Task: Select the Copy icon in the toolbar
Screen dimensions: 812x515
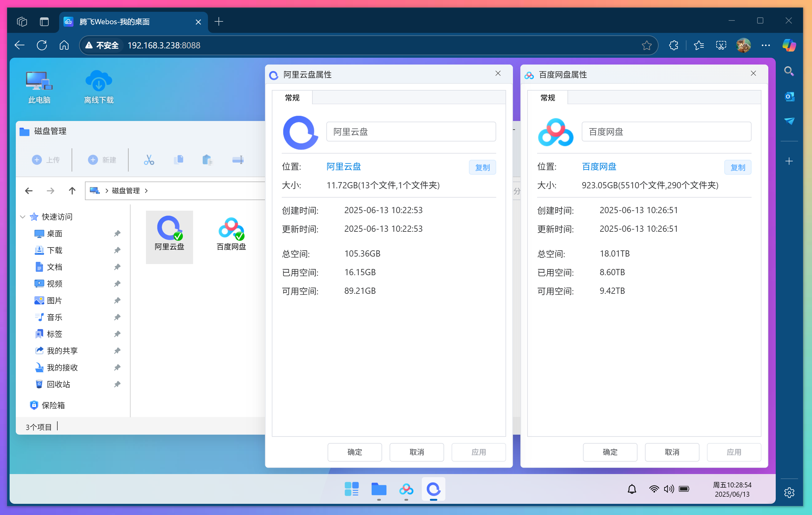Action: click(179, 159)
